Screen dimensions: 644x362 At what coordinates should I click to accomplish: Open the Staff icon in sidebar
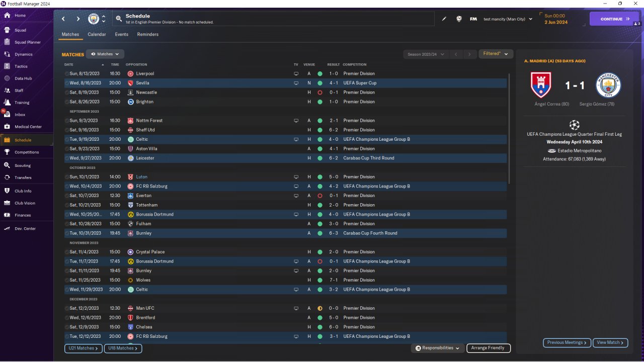(x=7, y=90)
